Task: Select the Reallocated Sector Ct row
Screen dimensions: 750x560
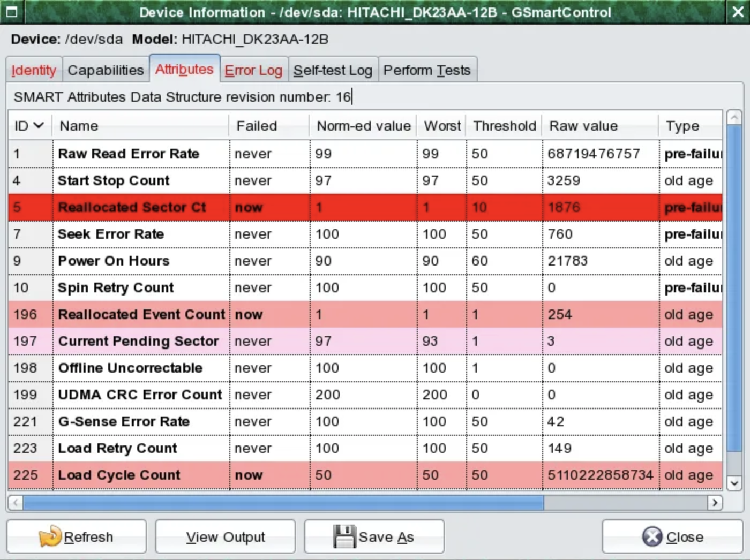Action: [x=132, y=208]
